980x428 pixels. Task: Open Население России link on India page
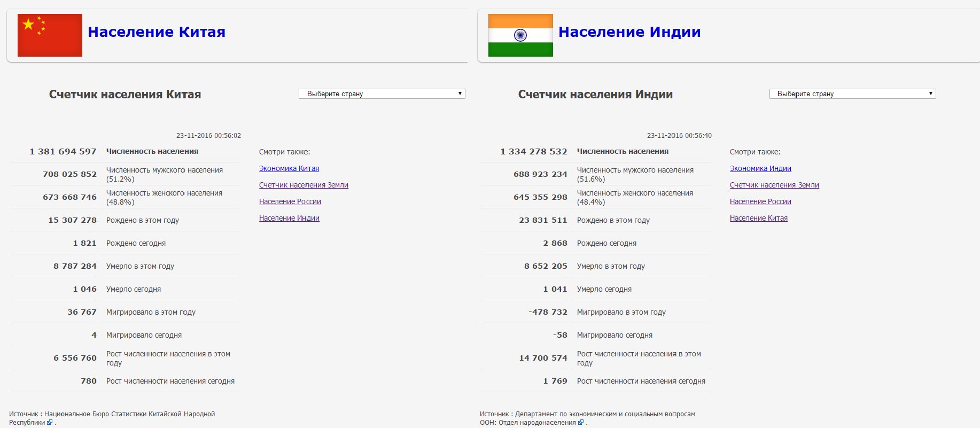(760, 201)
